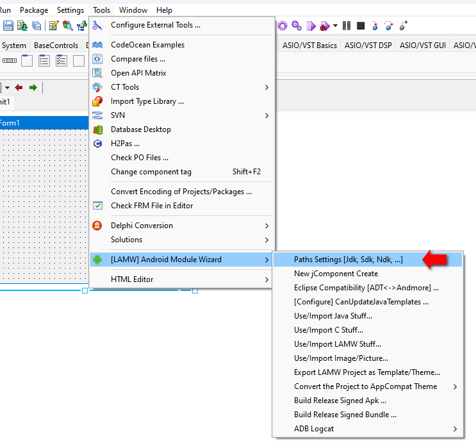
Task: Open the run mode dropdown arrow
Action: click(336, 26)
